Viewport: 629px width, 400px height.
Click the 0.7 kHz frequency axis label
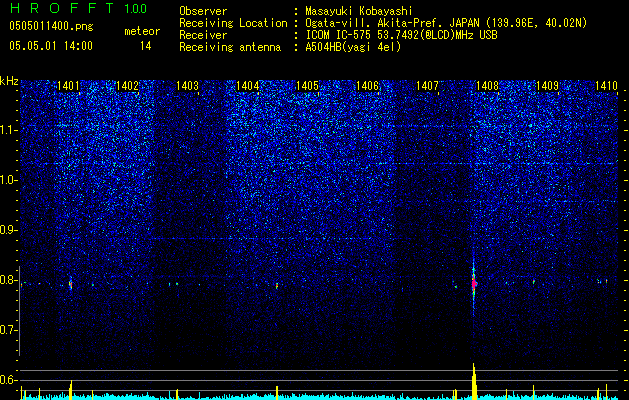9,330
